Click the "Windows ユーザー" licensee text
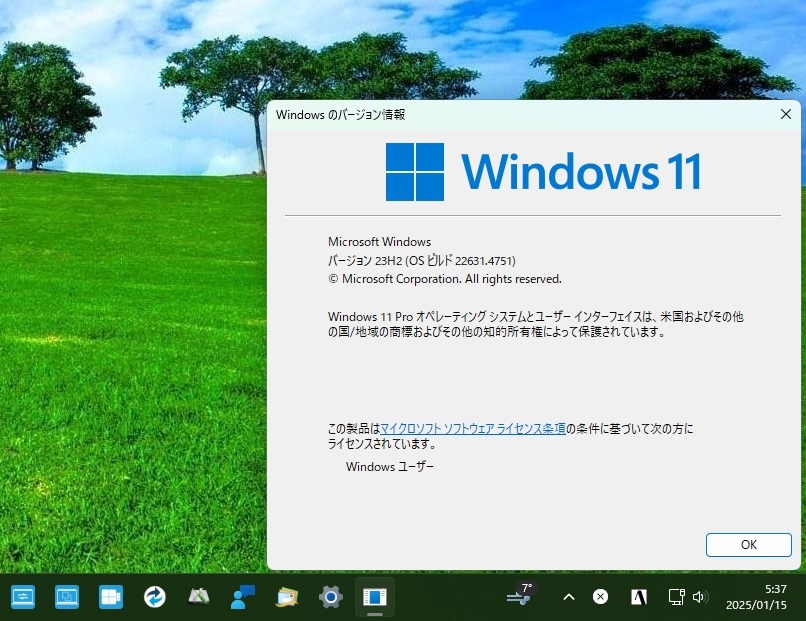 pyautogui.click(x=390, y=467)
